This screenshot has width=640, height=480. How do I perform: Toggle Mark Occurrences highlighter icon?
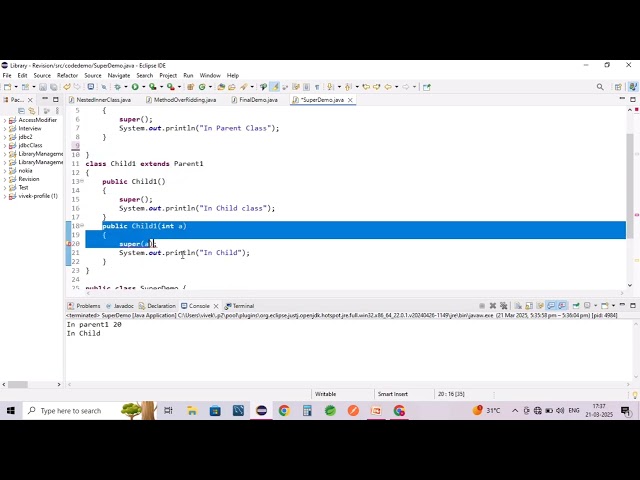(x=275, y=87)
